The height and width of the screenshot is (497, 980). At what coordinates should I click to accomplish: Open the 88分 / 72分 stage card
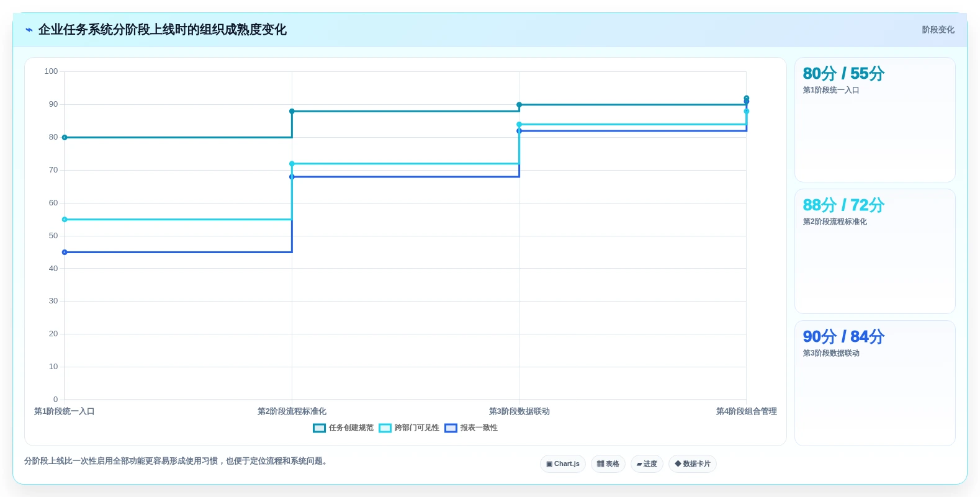(874, 251)
